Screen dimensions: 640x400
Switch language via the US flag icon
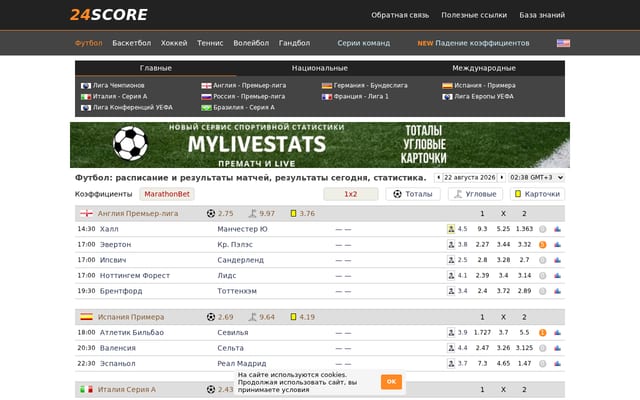click(x=563, y=43)
